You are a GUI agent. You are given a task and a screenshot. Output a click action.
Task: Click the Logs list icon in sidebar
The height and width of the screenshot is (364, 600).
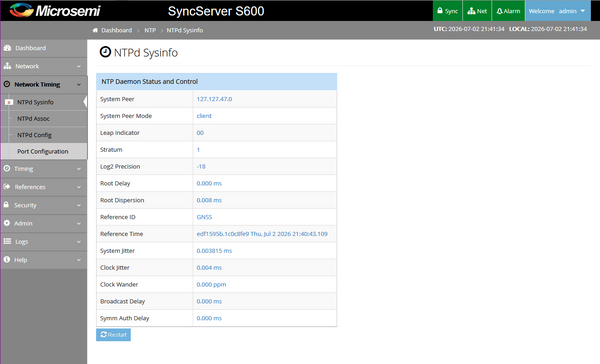(7, 241)
